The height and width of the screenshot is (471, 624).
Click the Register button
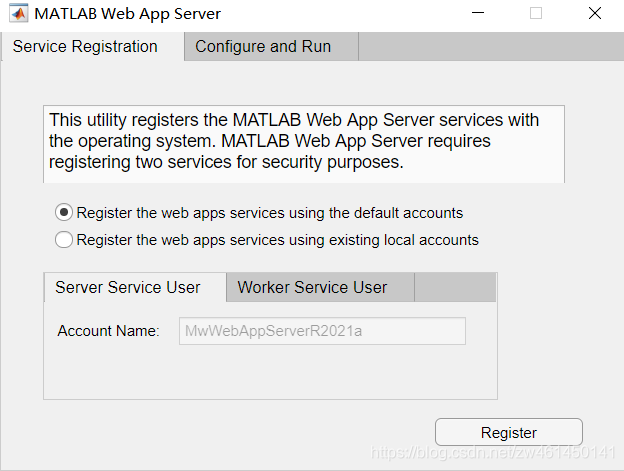click(x=509, y=432)
